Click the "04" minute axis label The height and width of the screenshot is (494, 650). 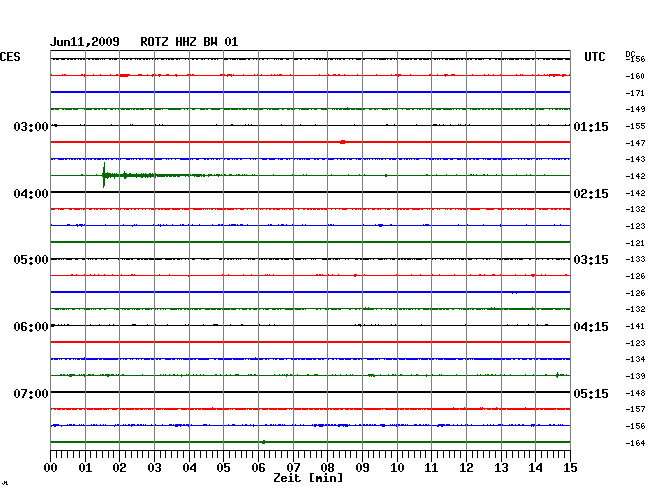coord(189,468)
